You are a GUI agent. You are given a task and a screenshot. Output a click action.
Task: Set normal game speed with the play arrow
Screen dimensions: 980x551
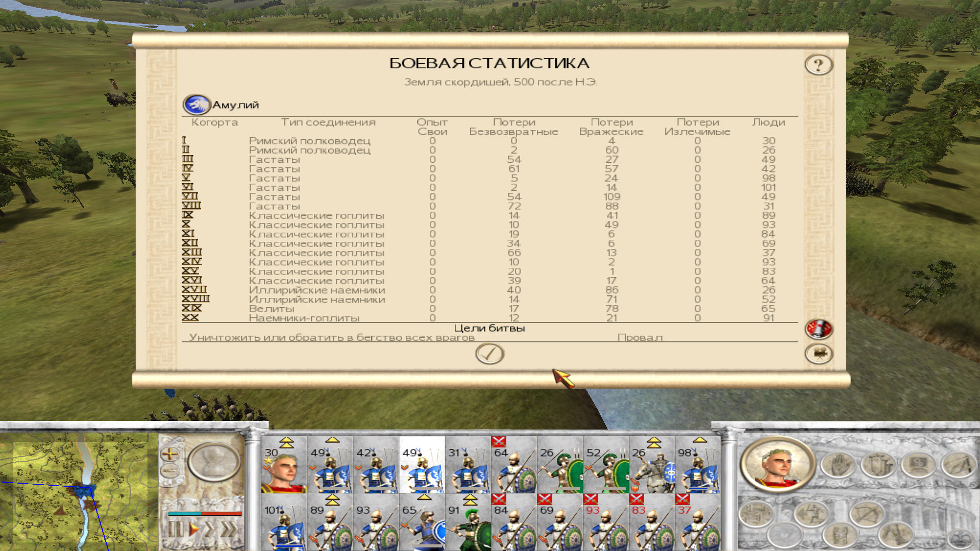click(x=193, y=529)
